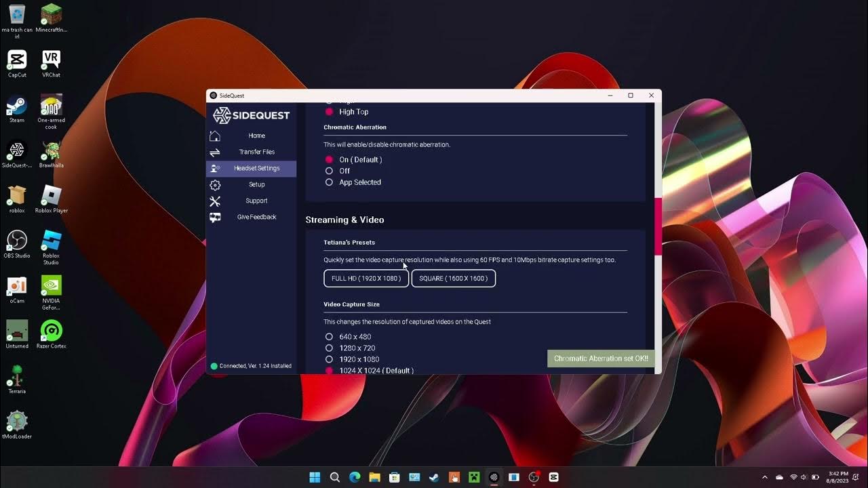The width and height of the screenshot is (868, 488).
Task: Open the Windows Start menu
Action: 315,477
